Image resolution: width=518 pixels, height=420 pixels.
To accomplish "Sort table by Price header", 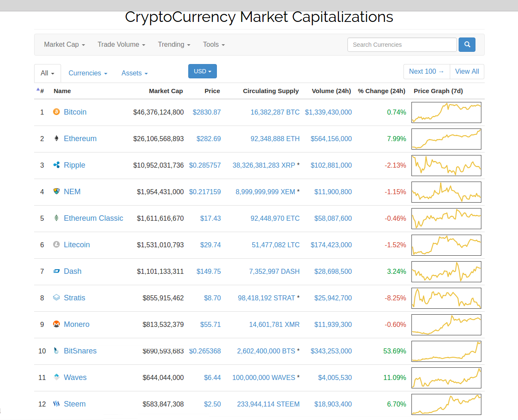I will pos(212,91).
